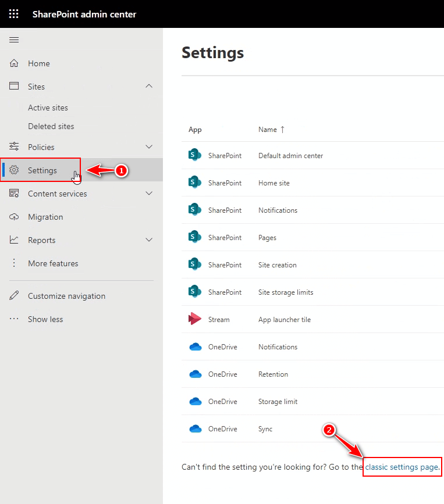Open Default admin center setting

coord(290,156)
